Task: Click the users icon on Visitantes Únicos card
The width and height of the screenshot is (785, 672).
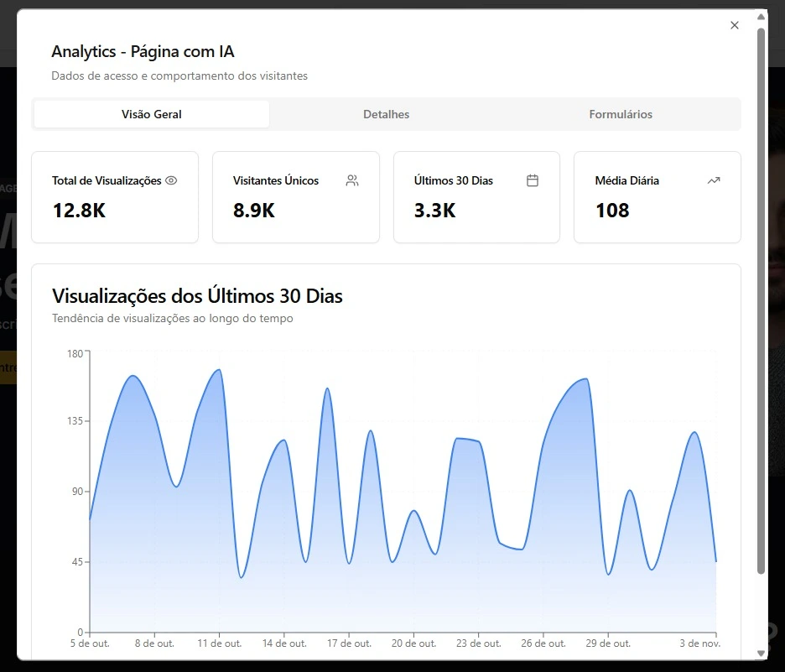Action: point(352,180)
